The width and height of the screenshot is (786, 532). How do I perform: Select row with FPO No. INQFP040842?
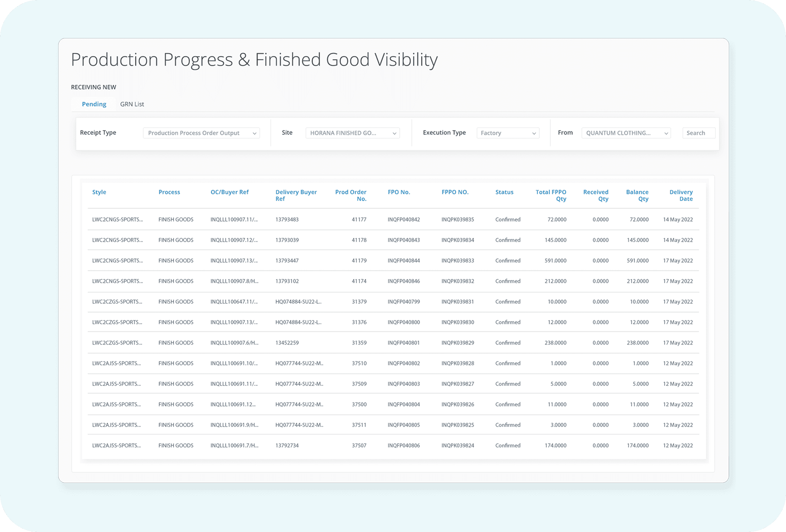pos(404,220)
